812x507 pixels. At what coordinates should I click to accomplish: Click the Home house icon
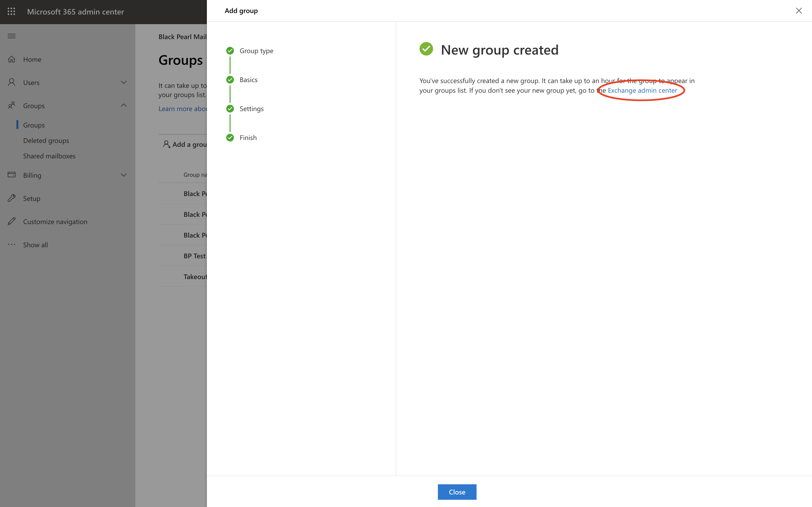click(12, 59)
